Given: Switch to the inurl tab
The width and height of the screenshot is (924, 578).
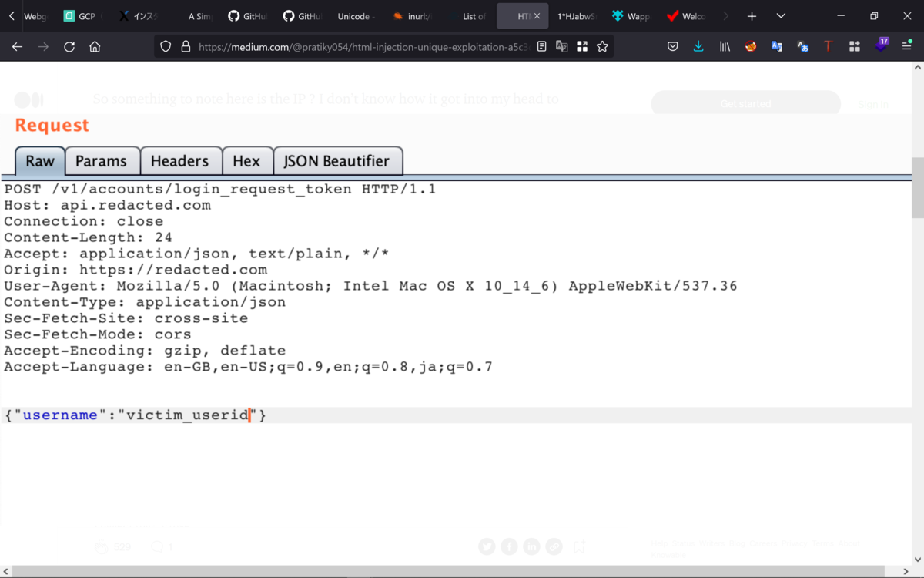Looking at the screenshot, I should point(413,16).
